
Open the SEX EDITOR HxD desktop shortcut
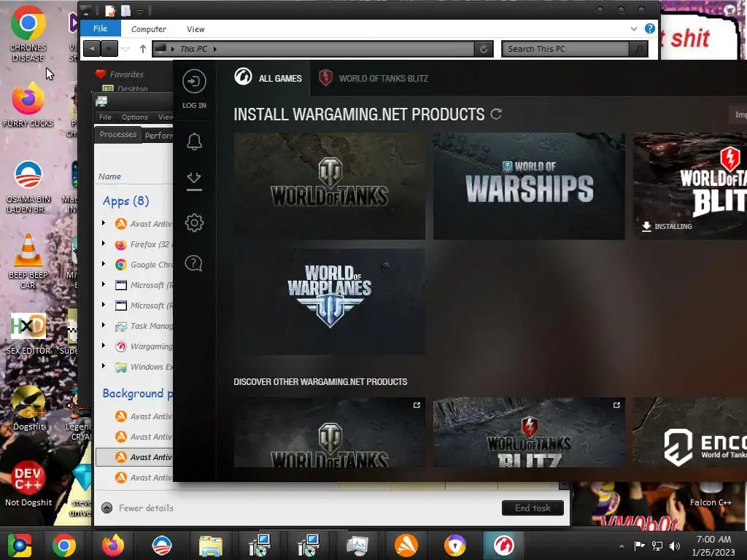28,333
